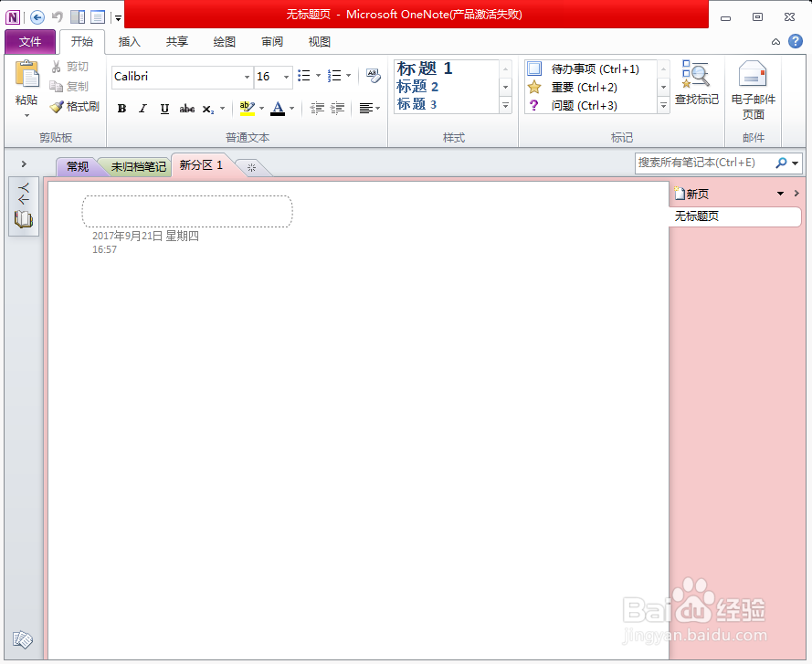This screenshot has height=664, width=812.
Task: Minimize the ribbon caret icon
Action: click(775, 42)
